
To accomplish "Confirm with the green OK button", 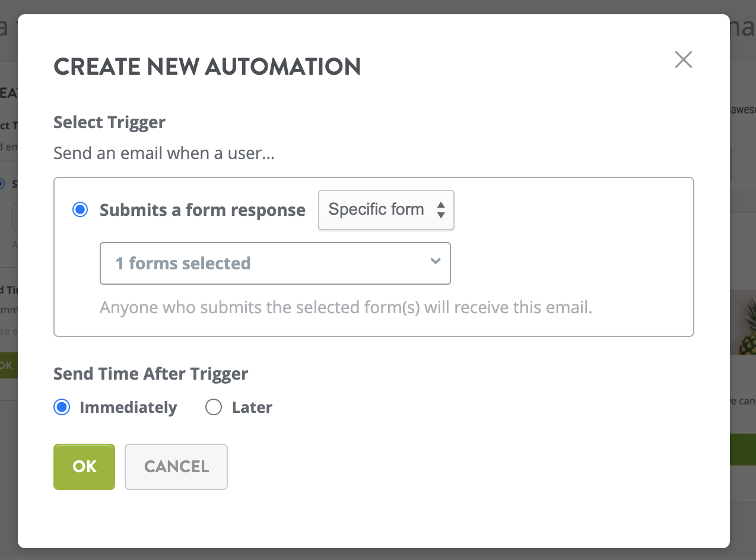I will (84, 467).
